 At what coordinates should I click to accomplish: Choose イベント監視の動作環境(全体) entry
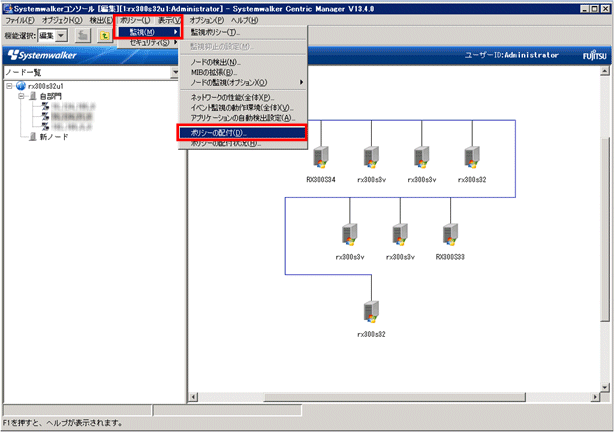[x=243, y=108]
